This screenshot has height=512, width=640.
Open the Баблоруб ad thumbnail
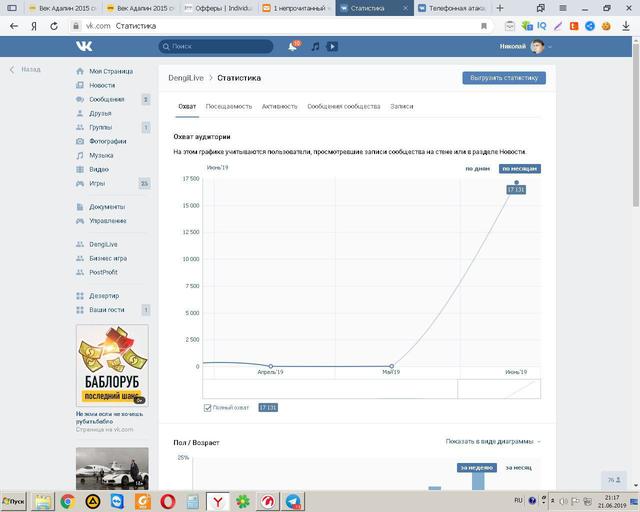[112, 365]
